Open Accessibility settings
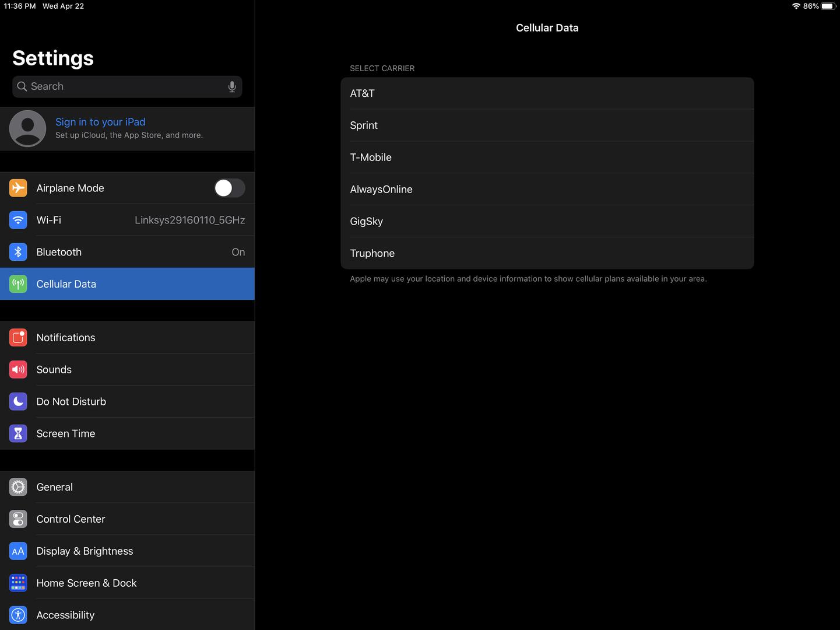 [127, 615]
